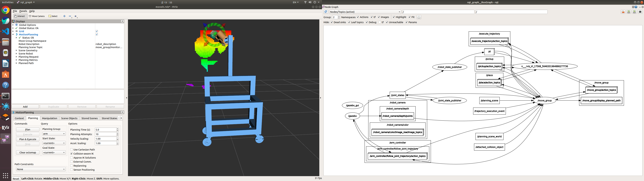
Task: Enable Use Cartesian Path option
Action: (x=71, y=150)
